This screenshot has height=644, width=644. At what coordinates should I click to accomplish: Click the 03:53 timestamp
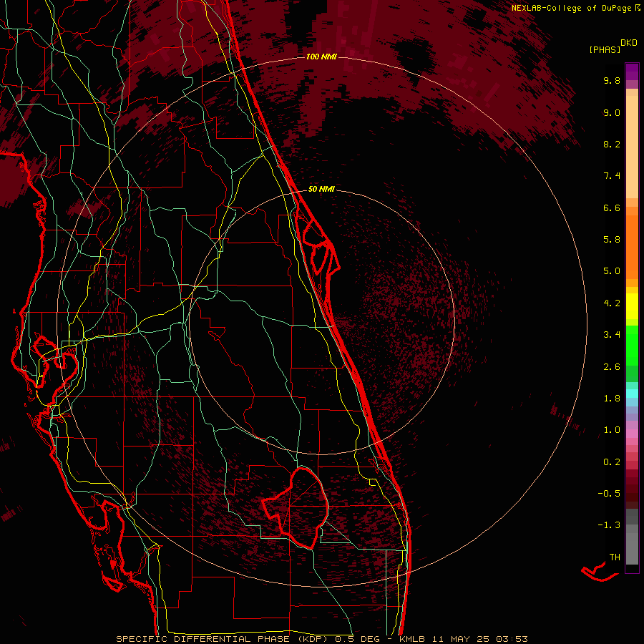click(512, 639)
